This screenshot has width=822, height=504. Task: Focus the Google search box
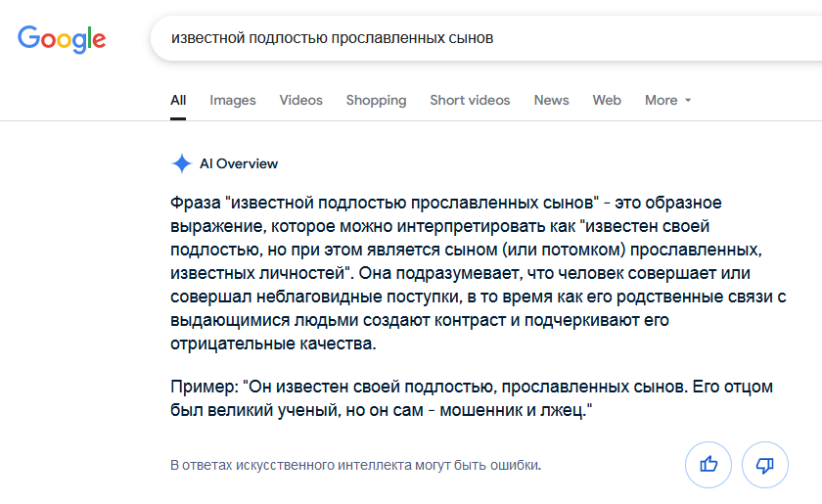(486, 38)
